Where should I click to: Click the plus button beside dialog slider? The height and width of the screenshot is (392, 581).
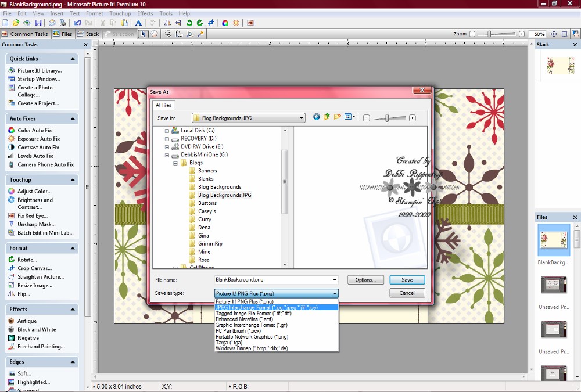(412, 118)
